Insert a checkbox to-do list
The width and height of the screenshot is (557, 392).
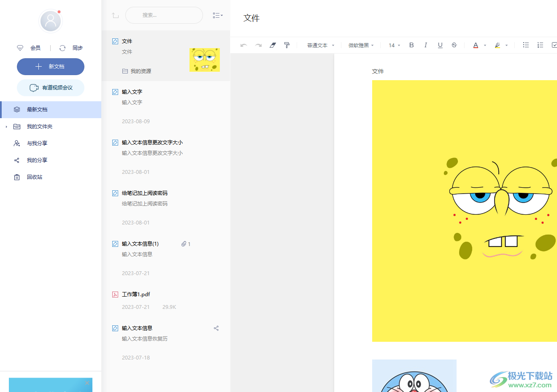pos(554,45)
